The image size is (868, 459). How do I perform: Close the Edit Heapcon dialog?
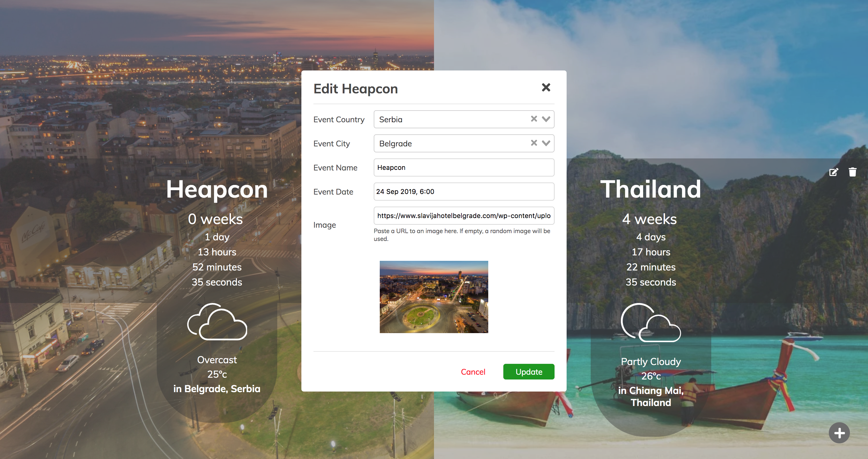546,88
